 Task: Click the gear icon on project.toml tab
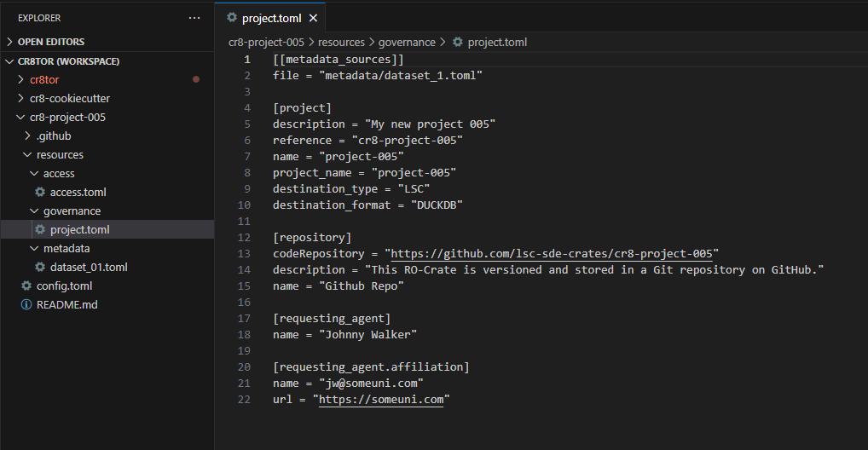click(x=232, y=18)
